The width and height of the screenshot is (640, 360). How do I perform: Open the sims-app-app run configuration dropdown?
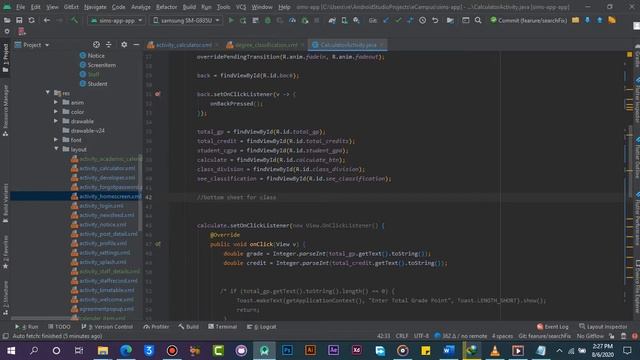pyautogui.click(x=116, y=20)
